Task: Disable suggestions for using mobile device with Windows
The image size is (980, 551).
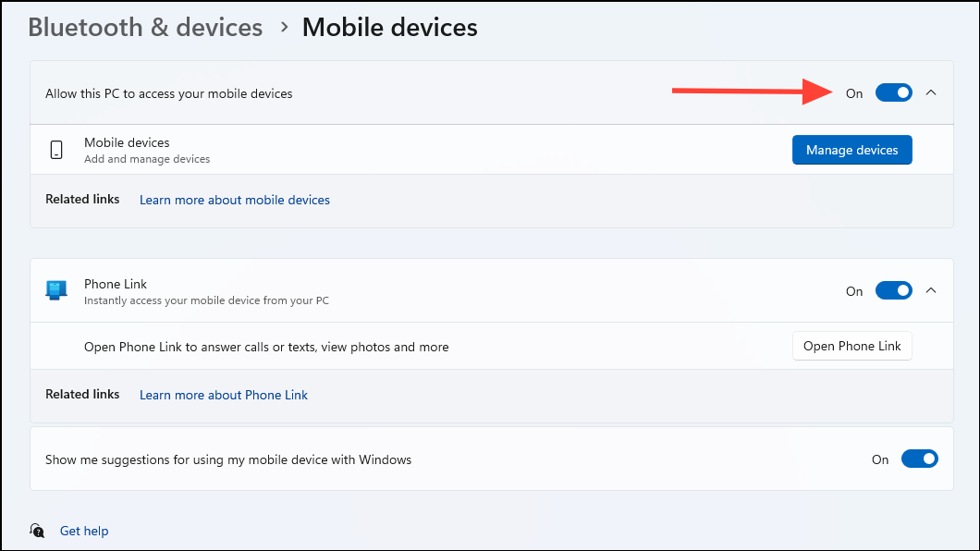Action: coord(919,459)
